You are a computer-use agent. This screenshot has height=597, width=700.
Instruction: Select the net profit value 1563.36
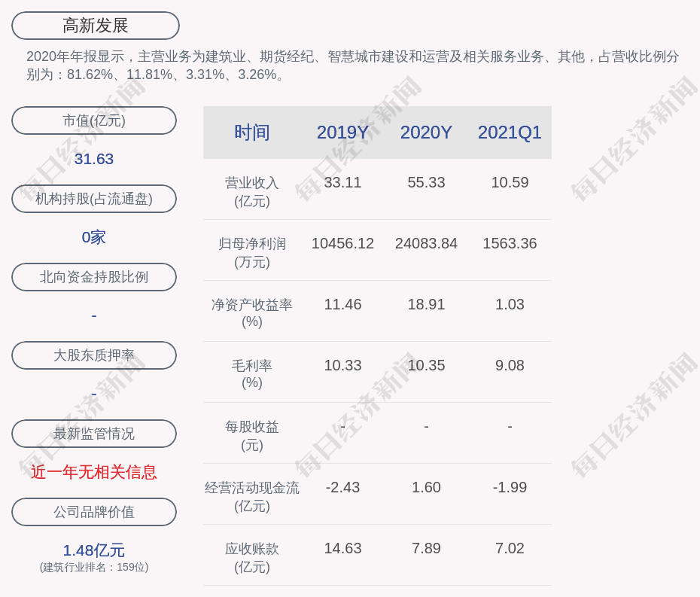point(510,243)
